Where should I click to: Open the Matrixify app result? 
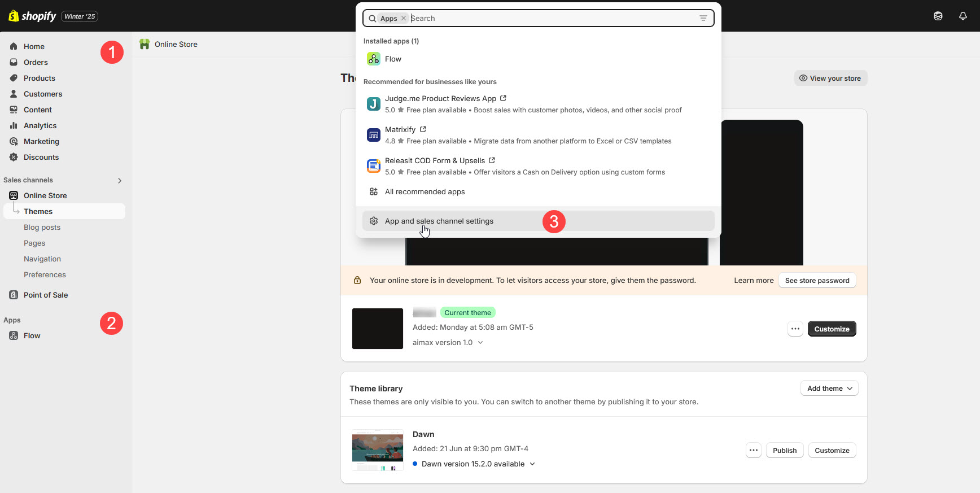click(x=539, y=135)
